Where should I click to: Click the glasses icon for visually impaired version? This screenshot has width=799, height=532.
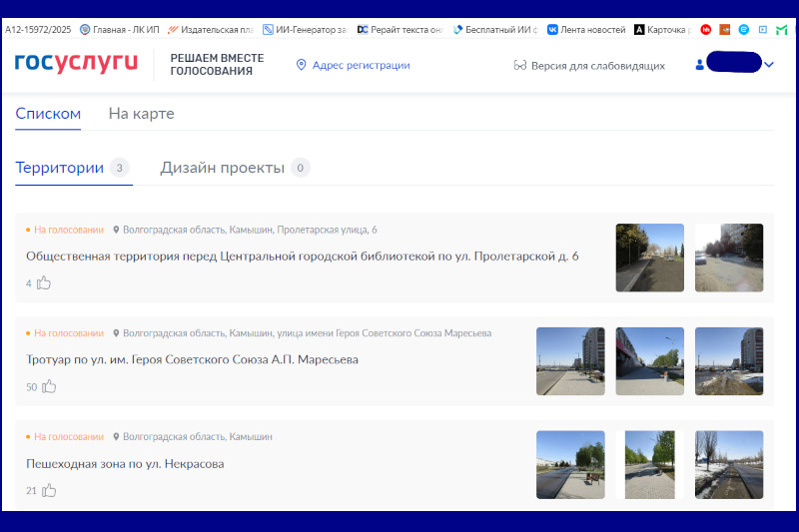(519, 65)
